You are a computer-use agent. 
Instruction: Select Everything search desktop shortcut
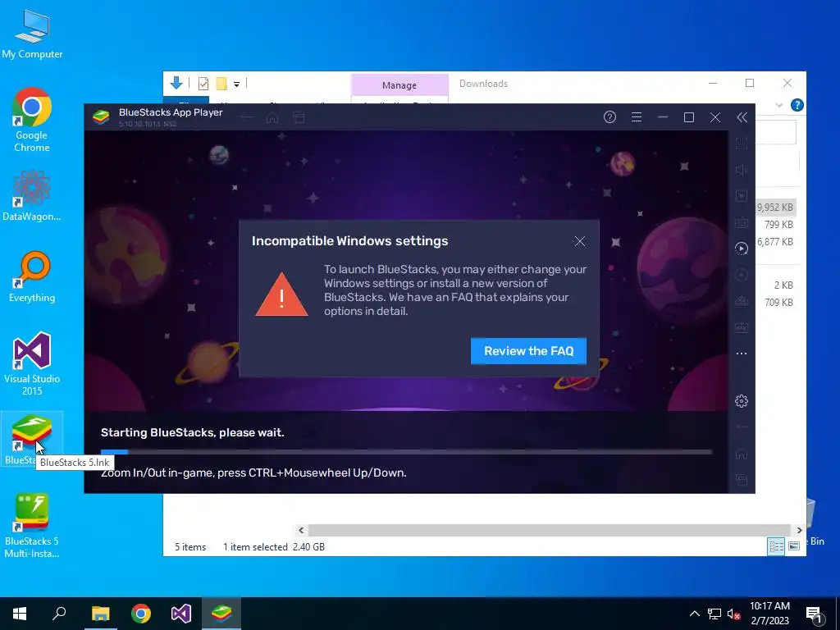tap(32, 277)
